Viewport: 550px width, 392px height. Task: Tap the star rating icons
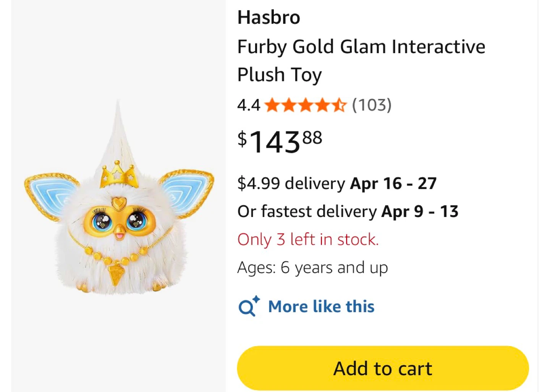coord(305,105)
